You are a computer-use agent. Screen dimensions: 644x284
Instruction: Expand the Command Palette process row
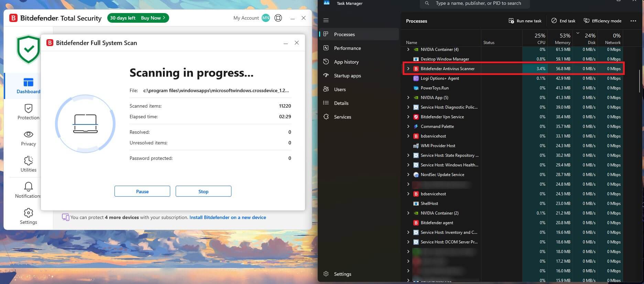pos(408,127)
